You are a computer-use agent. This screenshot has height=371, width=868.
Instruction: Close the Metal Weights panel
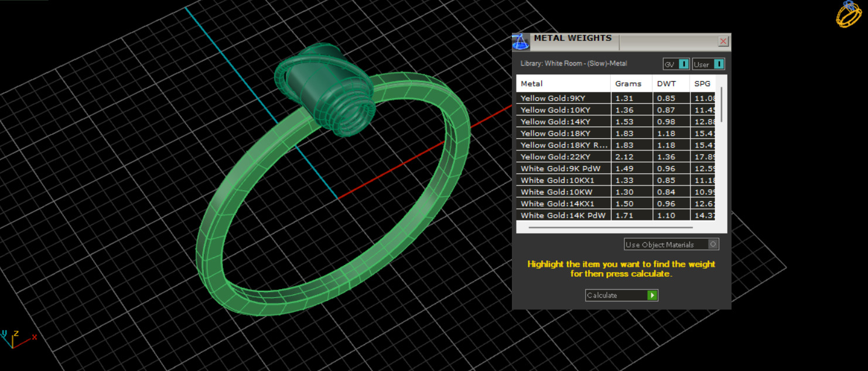click(x=723, y=42)
